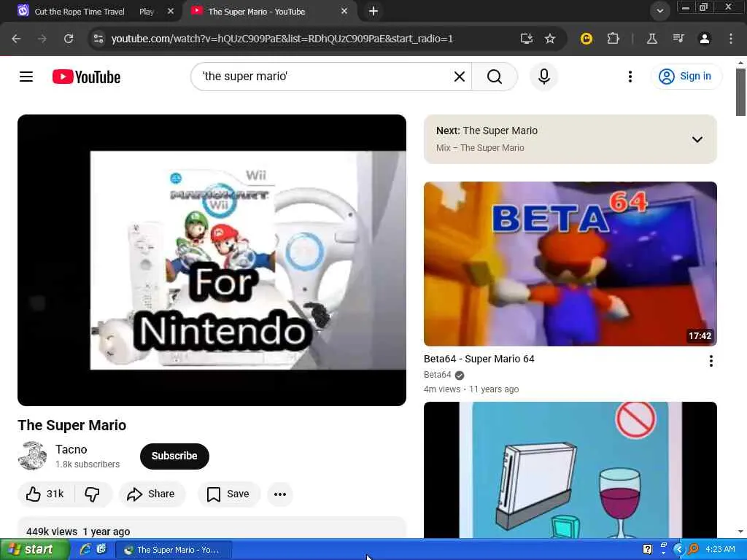
Task: Launch Internet Explorer quick launch icon
Action: click(x=85, y=549)
